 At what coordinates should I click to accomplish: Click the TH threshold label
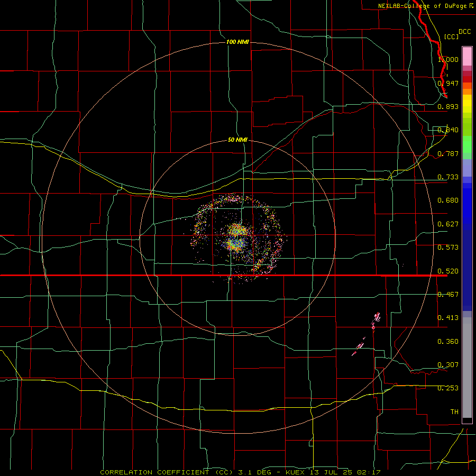point(454,412)
